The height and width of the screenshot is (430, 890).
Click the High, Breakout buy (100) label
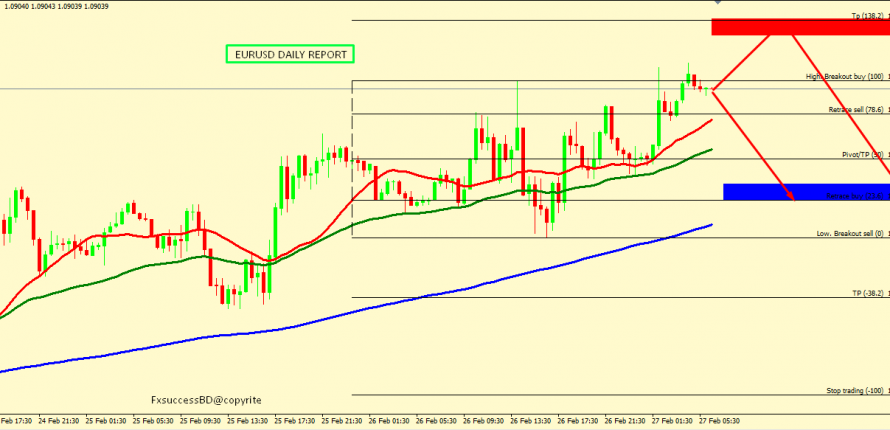tap(845, 76)
